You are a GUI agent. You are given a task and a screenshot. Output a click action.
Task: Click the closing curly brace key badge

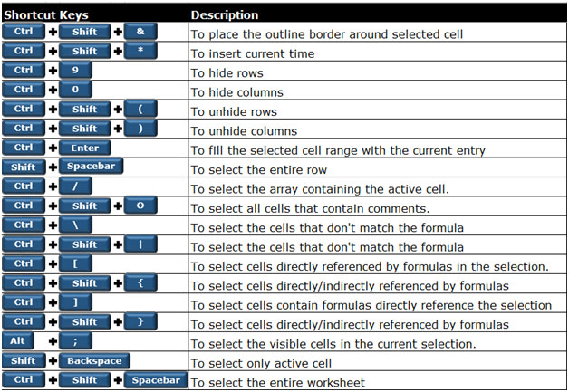click(140, 321)
